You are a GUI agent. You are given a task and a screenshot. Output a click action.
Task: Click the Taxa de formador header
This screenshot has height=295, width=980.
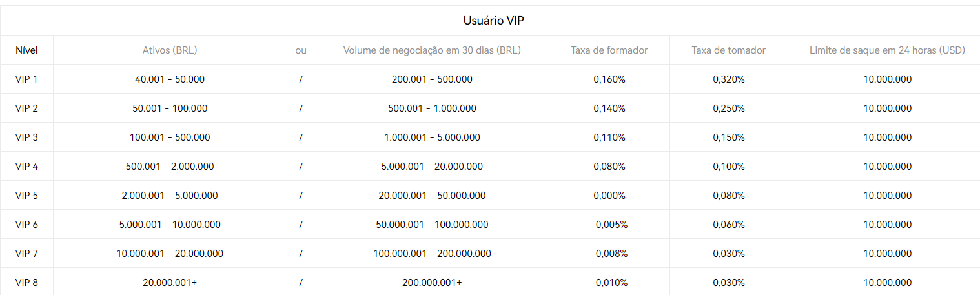coord(609,50)
